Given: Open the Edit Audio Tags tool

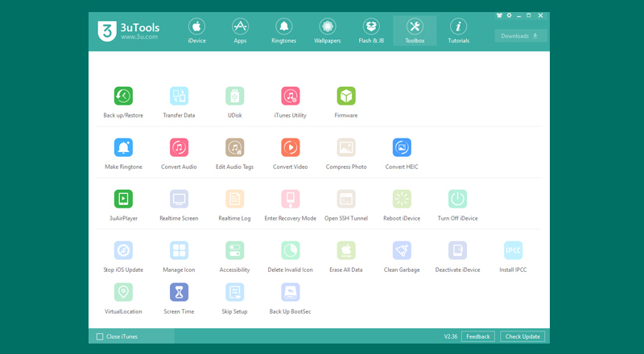Looking at the screenshot, I should [x=234, y=148].
